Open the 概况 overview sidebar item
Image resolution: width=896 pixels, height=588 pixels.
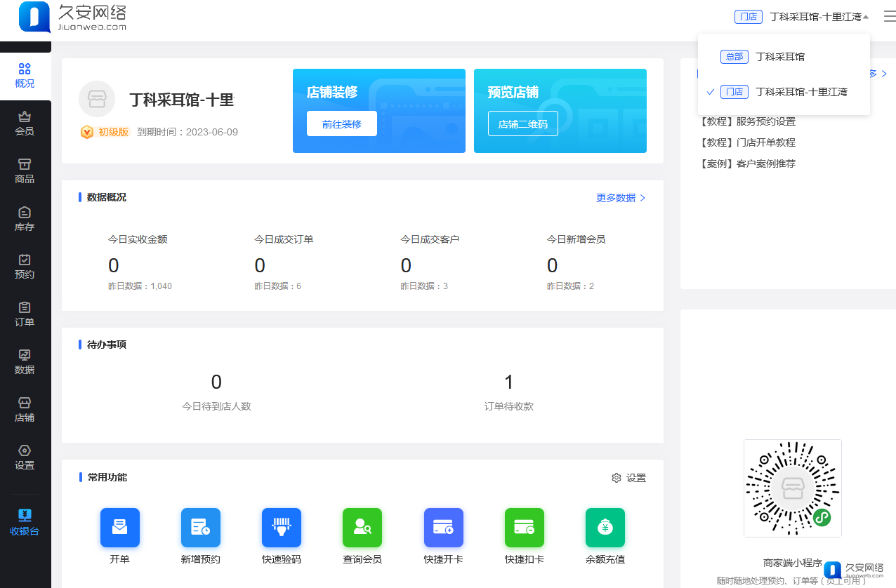[x=25, y=76]
